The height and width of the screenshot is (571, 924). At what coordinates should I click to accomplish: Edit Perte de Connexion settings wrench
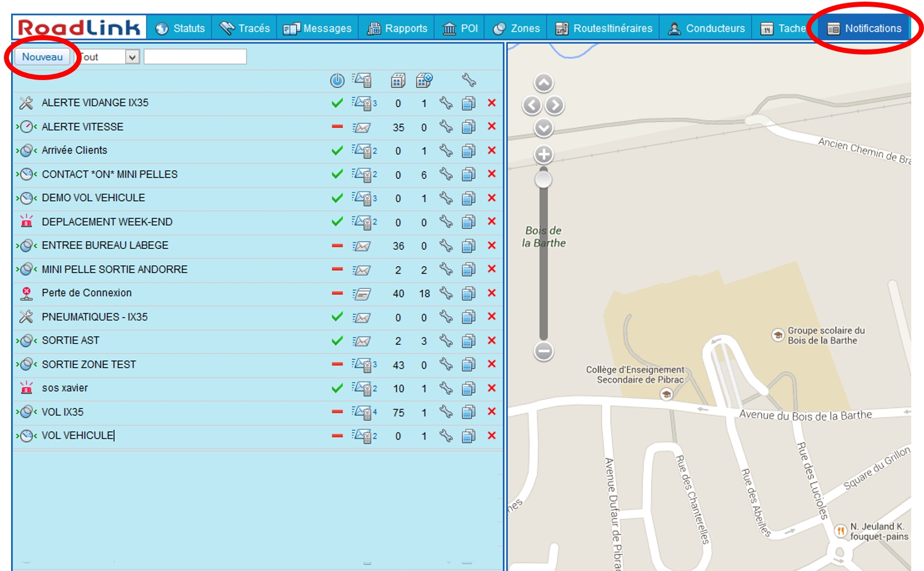pos(446,293)
